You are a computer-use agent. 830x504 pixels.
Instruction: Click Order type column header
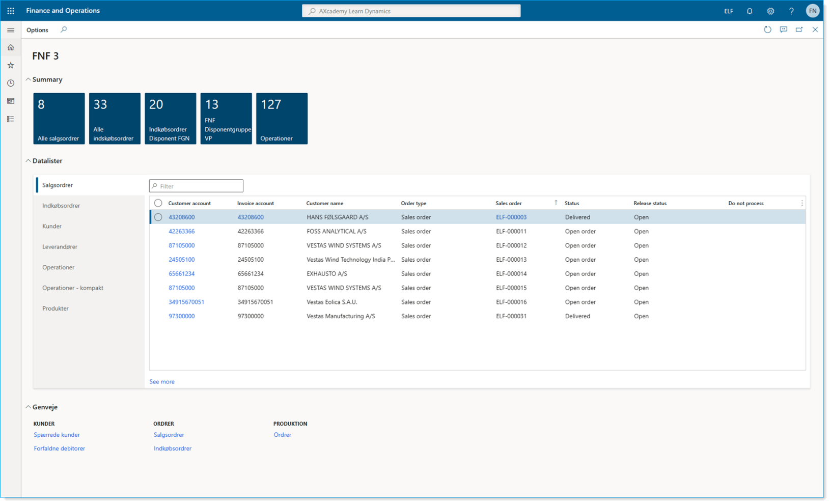[x=413, y=203]
